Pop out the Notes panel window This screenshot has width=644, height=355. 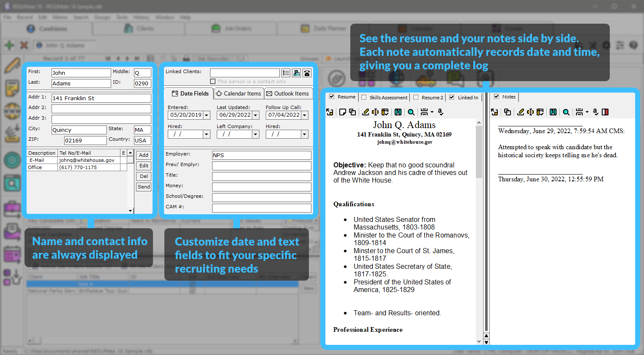click(x=495, y=112)
